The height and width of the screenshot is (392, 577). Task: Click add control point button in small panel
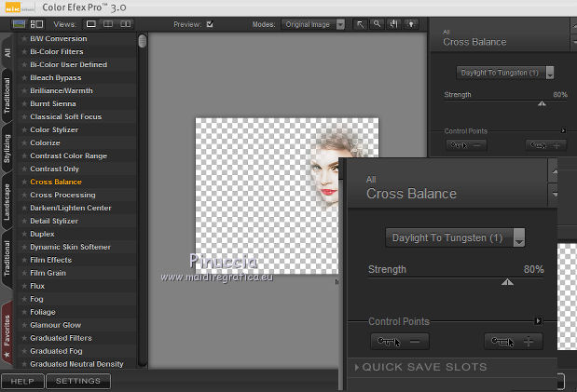[x=545, y=145]
